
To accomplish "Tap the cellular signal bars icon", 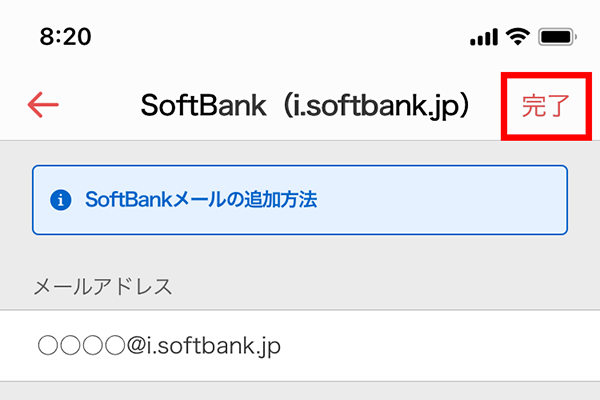I will 484,37.
